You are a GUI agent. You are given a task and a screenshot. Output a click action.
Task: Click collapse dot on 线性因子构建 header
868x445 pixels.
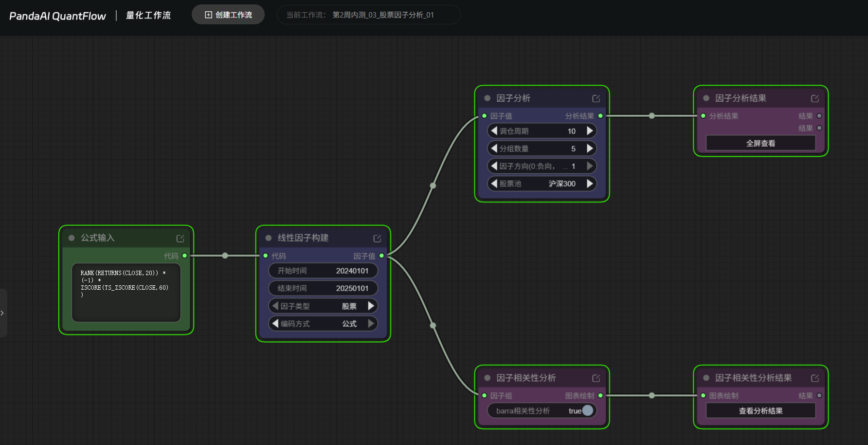(x=268, y=238)
